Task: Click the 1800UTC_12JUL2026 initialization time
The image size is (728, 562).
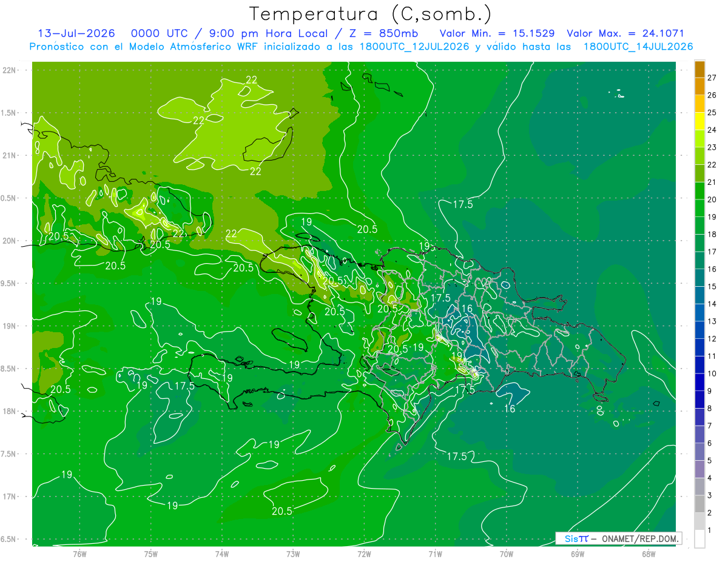Action: pyautogui.click(x=414, y=47)
